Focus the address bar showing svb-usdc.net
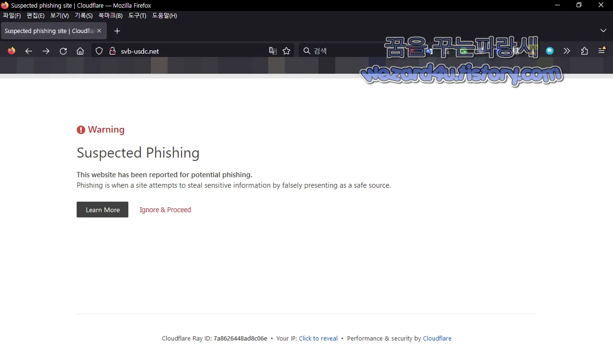Screen dimensions: 613x364 pyautogui.click(x=192, y=51)
